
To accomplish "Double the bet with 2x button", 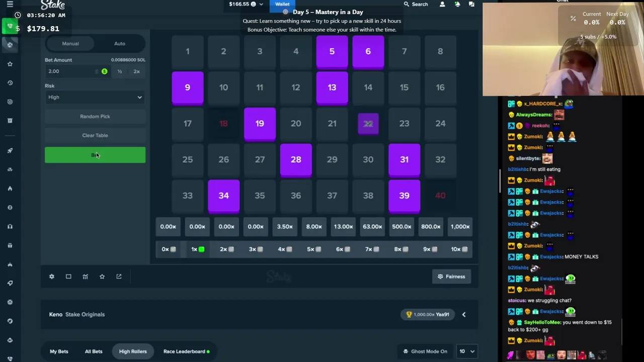I will (136, 71).
